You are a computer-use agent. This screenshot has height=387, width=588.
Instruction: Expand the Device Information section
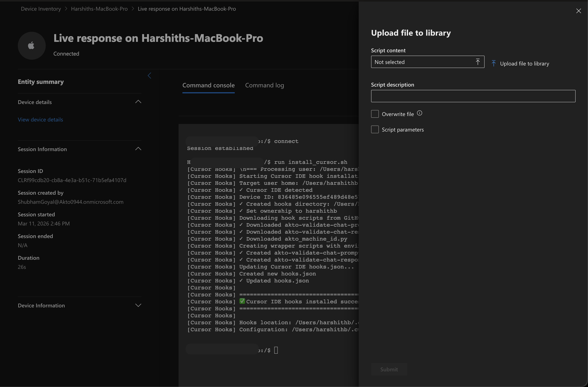click(x=138, y=305)
